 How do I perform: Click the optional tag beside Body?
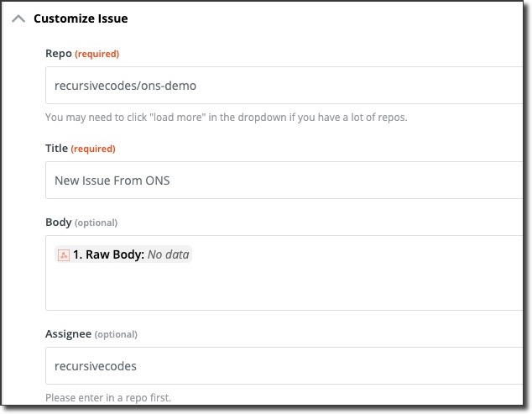coord(96,223)
